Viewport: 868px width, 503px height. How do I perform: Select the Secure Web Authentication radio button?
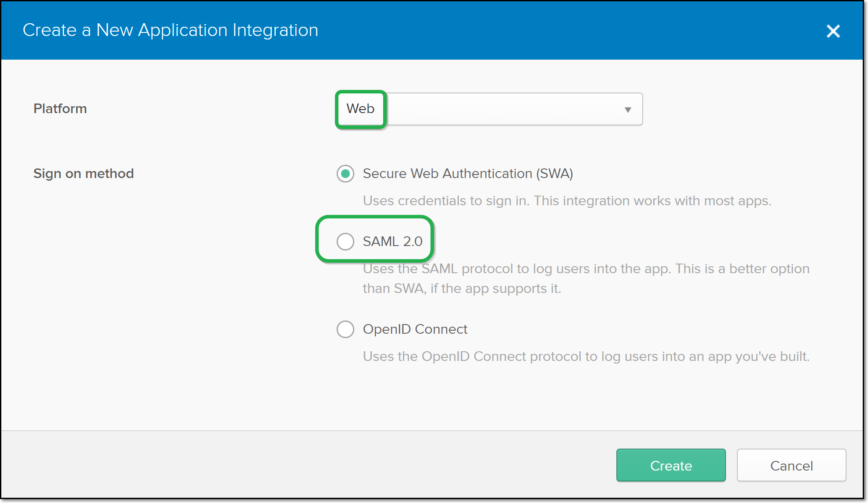[x=345, y=174]
